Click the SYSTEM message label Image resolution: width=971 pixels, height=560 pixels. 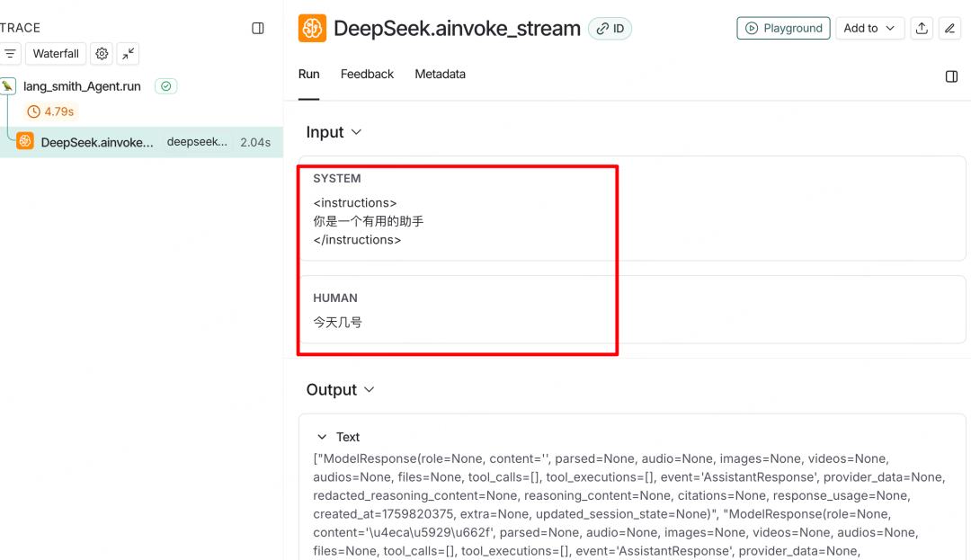337,178
